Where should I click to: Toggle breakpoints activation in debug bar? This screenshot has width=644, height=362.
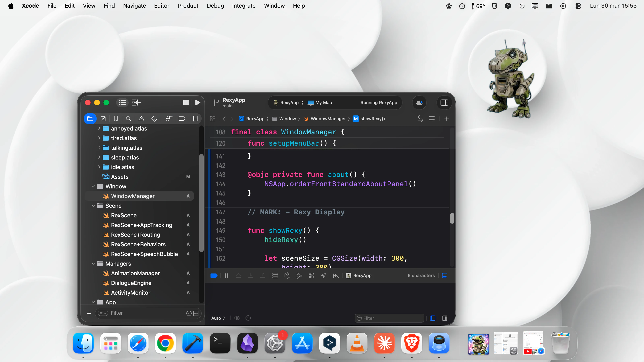(x=214, y=276)
